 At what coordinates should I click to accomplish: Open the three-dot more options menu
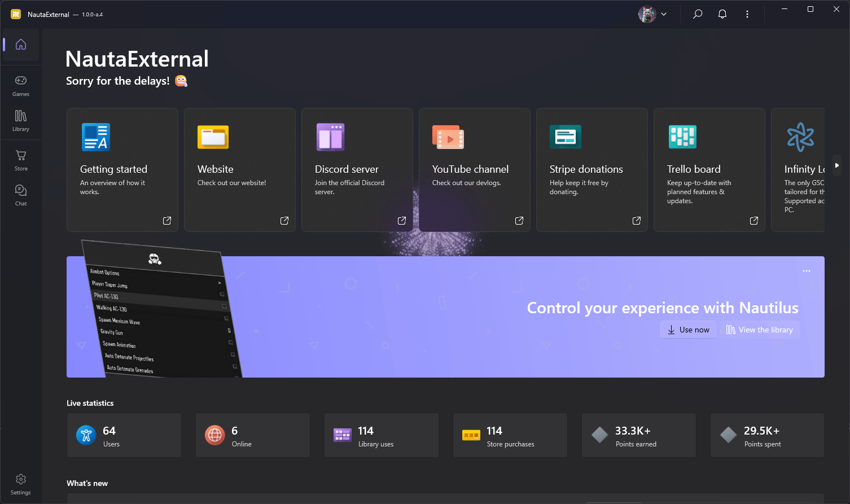point(747,14)
